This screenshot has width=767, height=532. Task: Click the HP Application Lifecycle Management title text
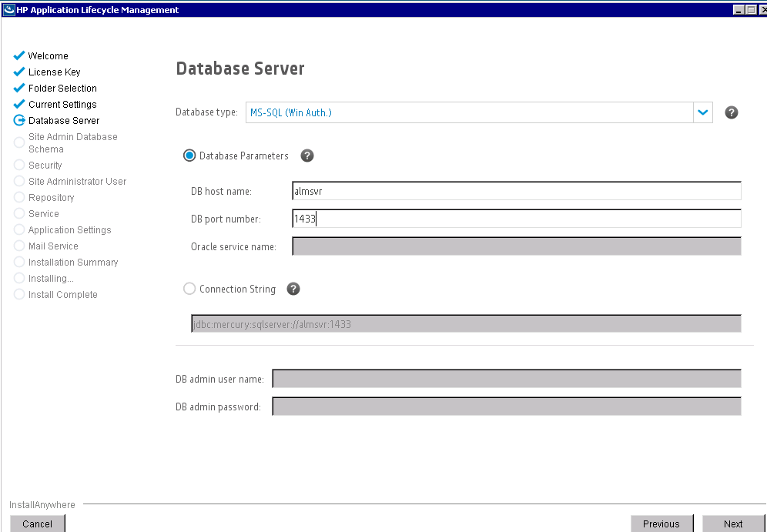click(x=97, y=10)
